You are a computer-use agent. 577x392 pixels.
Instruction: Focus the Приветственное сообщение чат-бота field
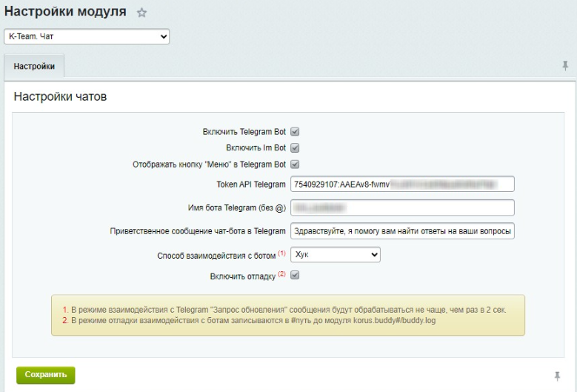point(402,231)
